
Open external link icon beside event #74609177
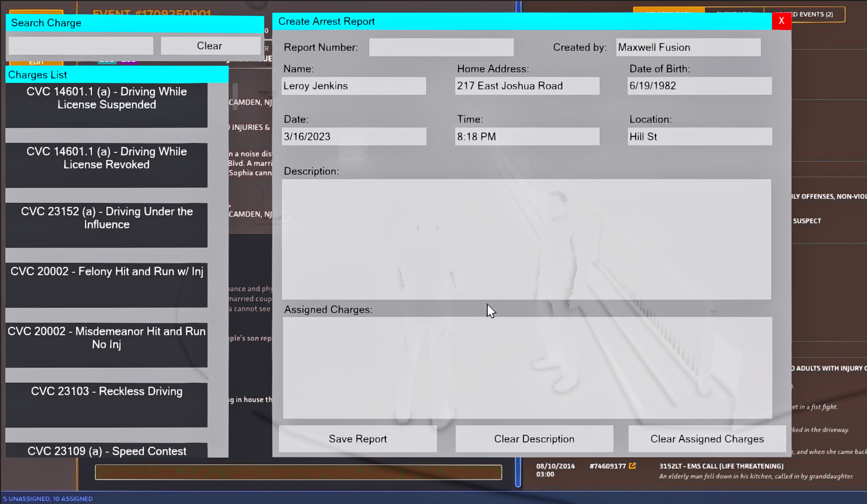[632, 466]
